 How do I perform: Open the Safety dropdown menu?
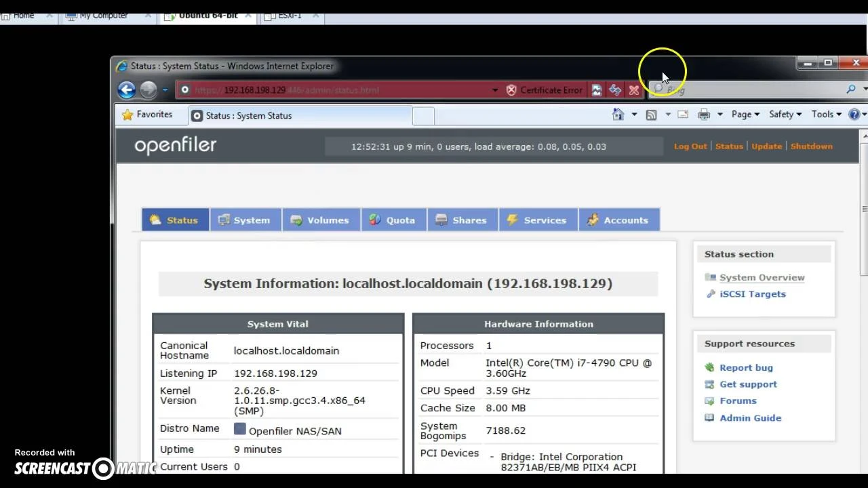pos(785,115)
